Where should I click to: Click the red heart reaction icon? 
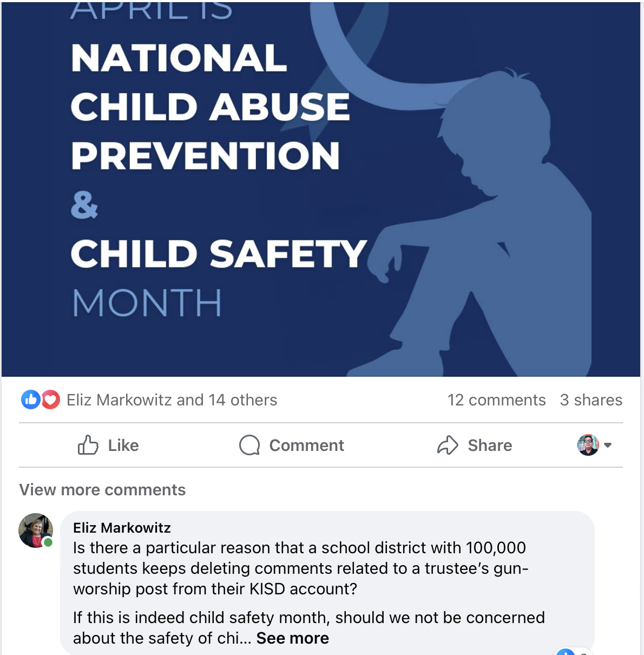pyautogui.click(x=50, y=400)
